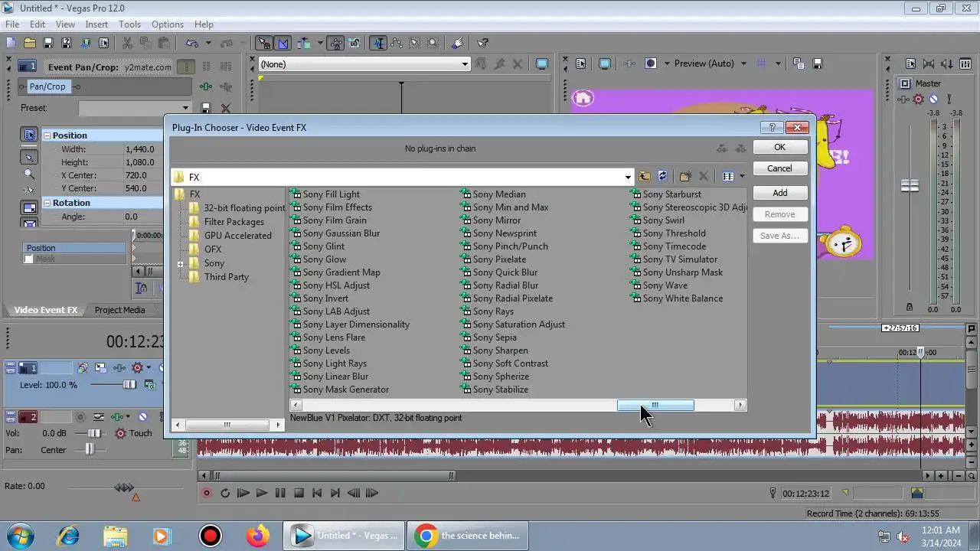Click Save Snapshot to File icon

tap(817, 64)
